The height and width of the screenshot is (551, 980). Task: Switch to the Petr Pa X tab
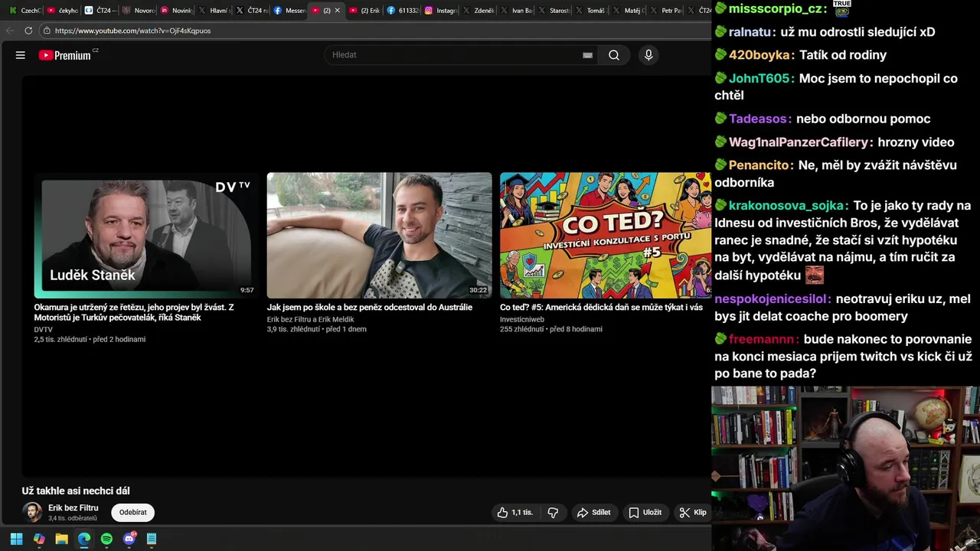click(x=667, y=11)
